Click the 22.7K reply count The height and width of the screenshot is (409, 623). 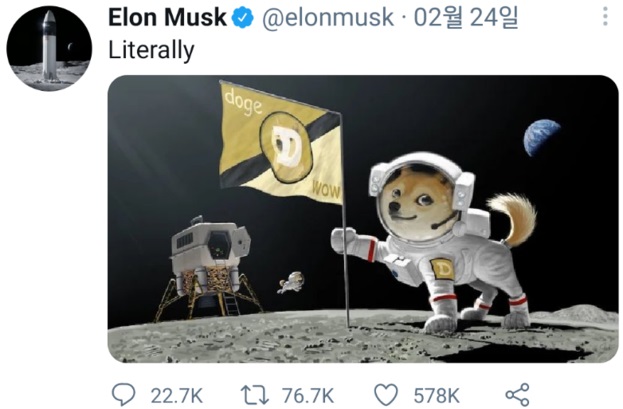pyautogui.click(x=176, y=395)
